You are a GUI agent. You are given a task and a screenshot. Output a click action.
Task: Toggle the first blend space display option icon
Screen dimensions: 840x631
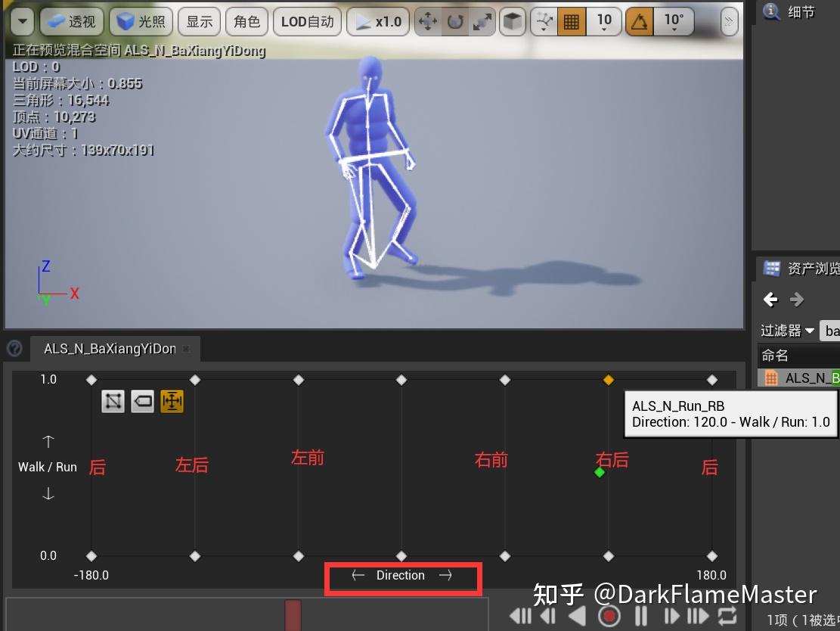pos(113,401)
